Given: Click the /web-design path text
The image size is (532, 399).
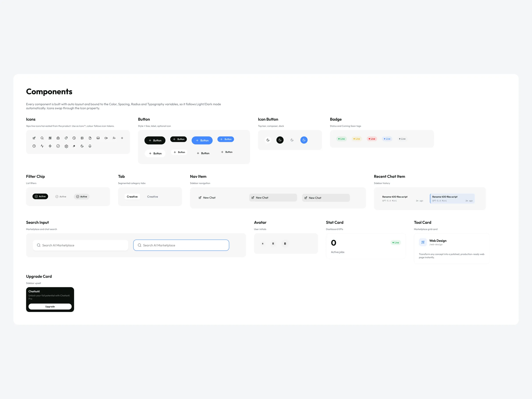Looking at the screenshot, I should (436, 244).
